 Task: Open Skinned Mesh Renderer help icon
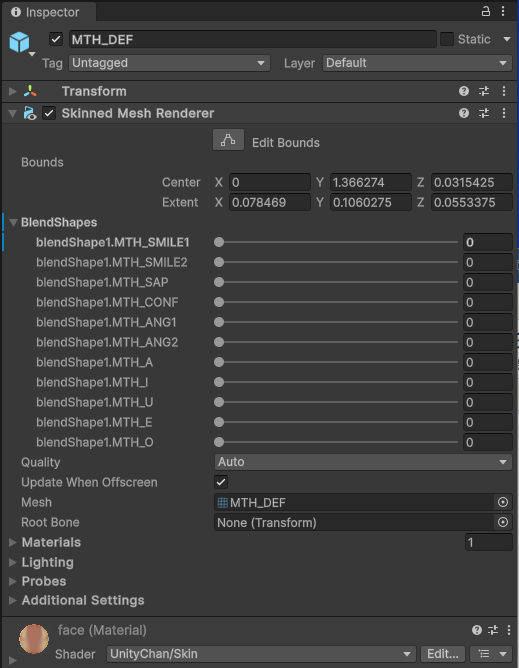coord(464,113)
